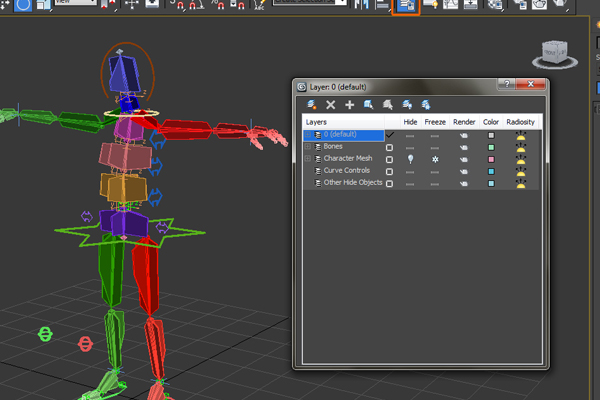Expand the Bones layer tree
The width and height of the screenshot is (600, 400).
(308, 147)
